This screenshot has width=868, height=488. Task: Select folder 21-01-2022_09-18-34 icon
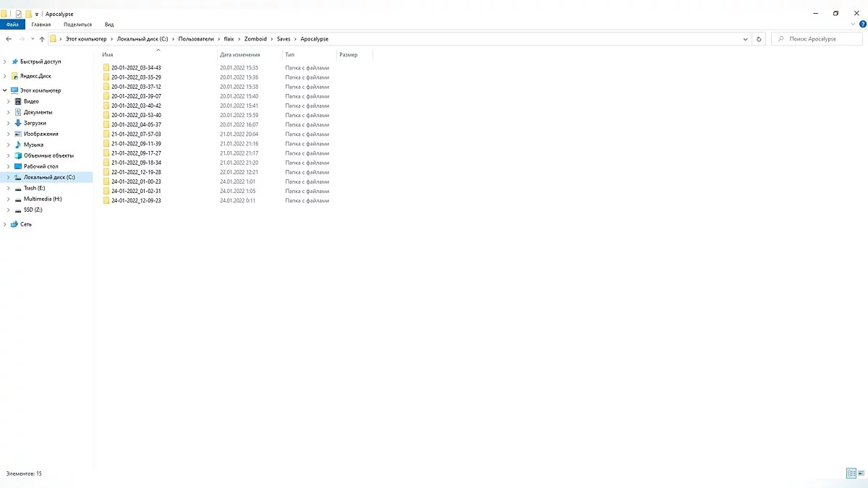click(106, 163)
